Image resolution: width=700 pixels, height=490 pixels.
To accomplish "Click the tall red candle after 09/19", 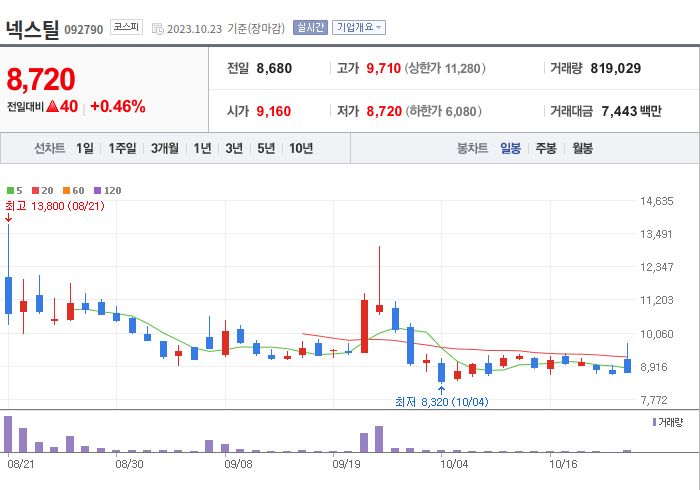I will pyautogui.click(x=364, y=326).
